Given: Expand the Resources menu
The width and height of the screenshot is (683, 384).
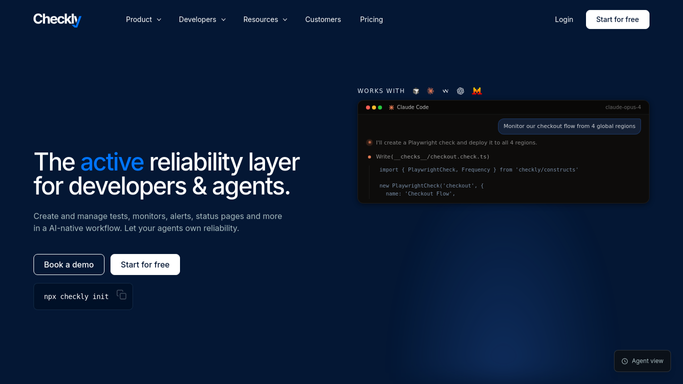Looking at the screenshot, I should click(x=265, y=20).
